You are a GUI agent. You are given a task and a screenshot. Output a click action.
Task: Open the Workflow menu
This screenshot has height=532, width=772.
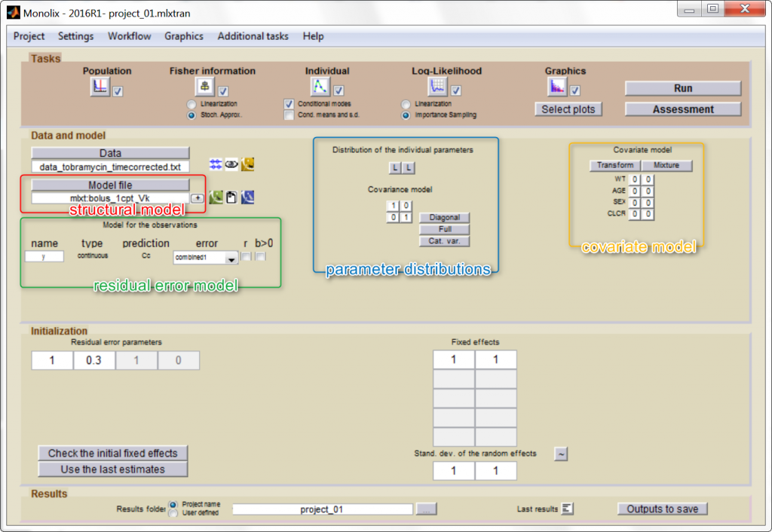click(x=129, y=36)
